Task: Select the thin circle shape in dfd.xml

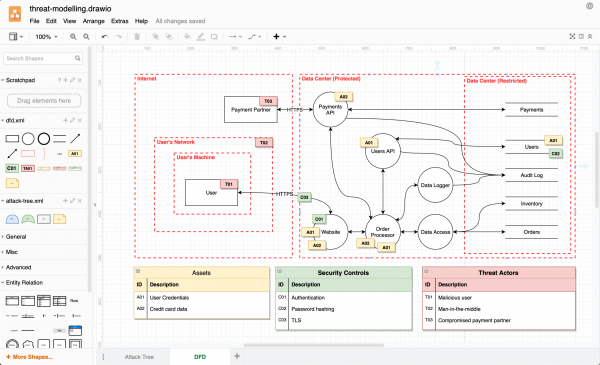Action: click(28, 139)
